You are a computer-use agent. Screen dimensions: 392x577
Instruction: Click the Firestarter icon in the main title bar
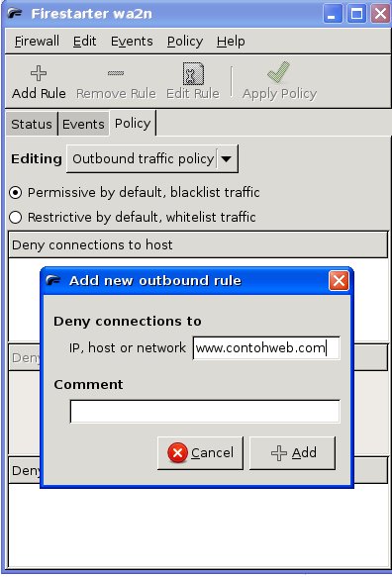[x=16, y=14]
